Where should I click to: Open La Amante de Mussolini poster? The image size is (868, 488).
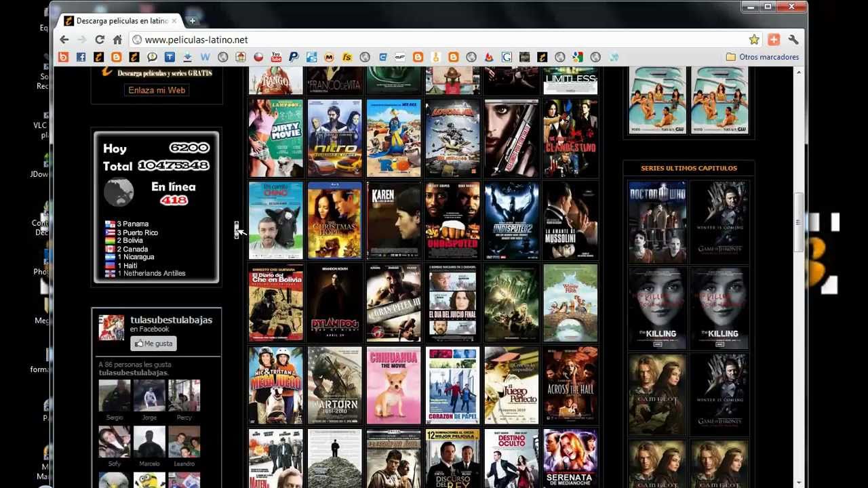click(x=570, y=220)
